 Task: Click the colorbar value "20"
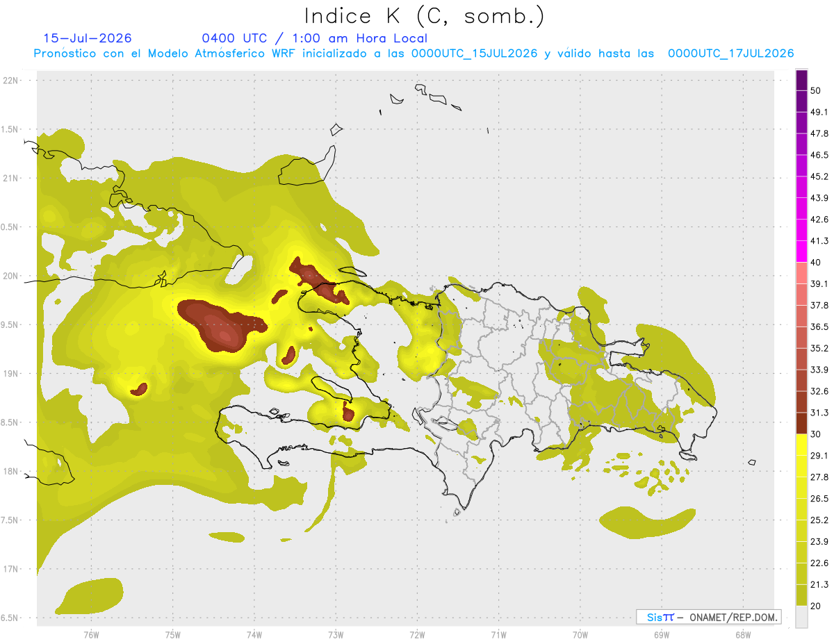point(816,606)
